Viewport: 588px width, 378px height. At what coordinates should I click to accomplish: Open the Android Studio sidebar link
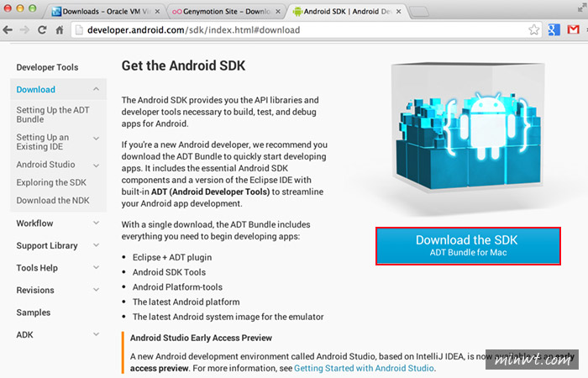[45, 165]
